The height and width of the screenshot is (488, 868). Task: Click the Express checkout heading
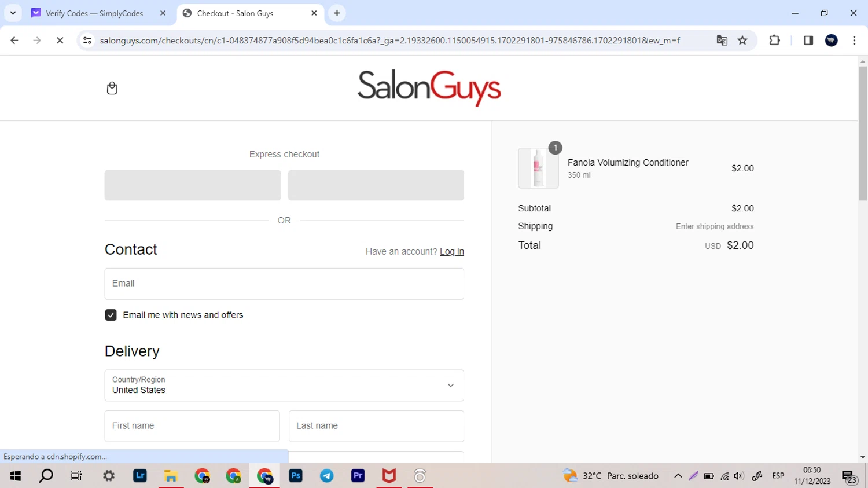tap(284, 155)
